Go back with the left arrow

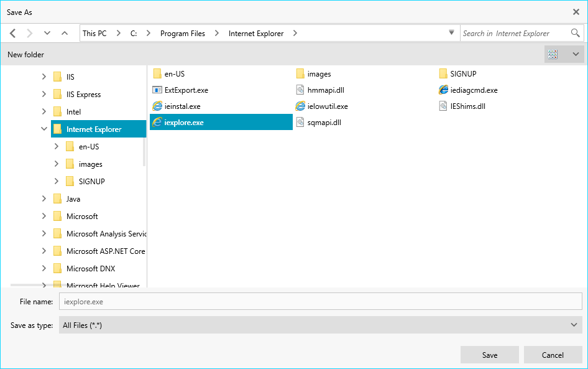pyautogui.click(x=13, y=34)
